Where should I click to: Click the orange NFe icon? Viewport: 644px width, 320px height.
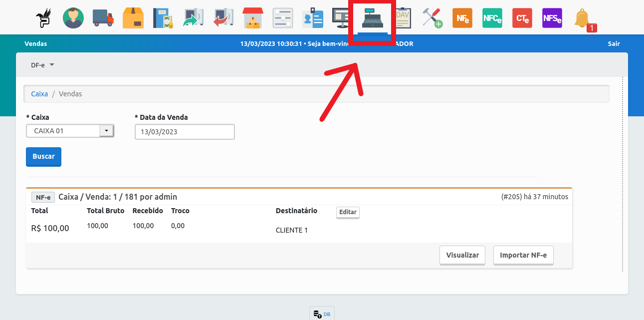pyautogui.click(x=462, y=18)
